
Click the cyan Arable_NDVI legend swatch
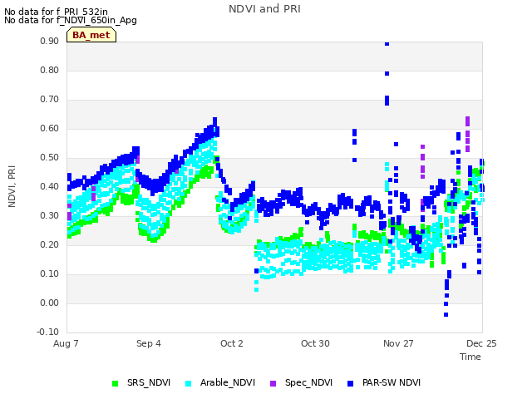(189, 384)
